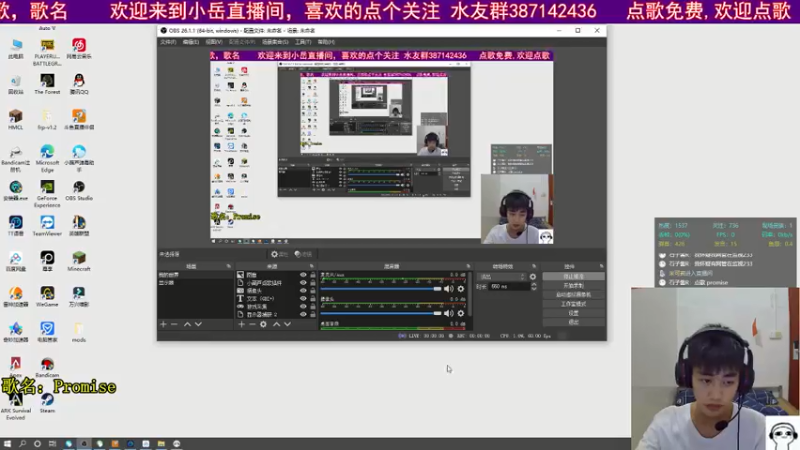Open the Tencent QQ penguin desktop icon
The height and width of the screenshot is (450, 800).
click(79, 84)
